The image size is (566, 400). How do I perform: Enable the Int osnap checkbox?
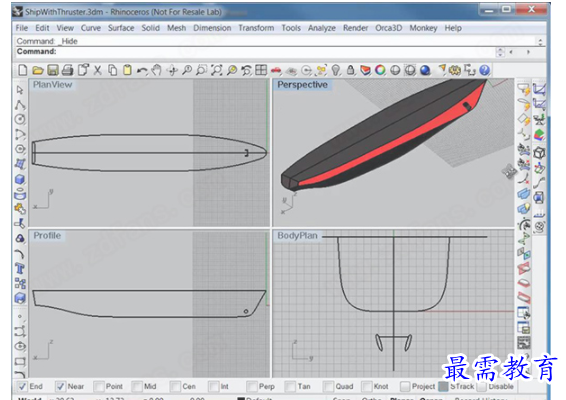pos(213,386)
